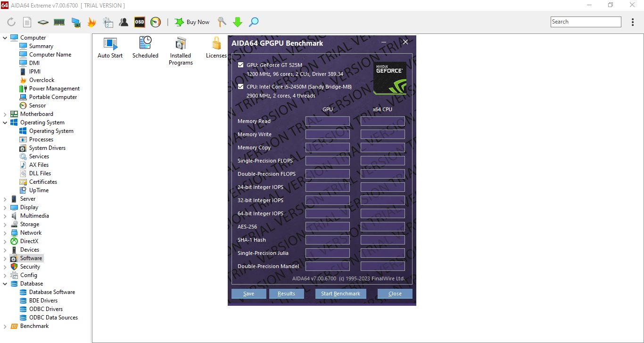Click Save button in benchmark dialog
This screenshot has width=644, height=343.
(x=249, y=294)
